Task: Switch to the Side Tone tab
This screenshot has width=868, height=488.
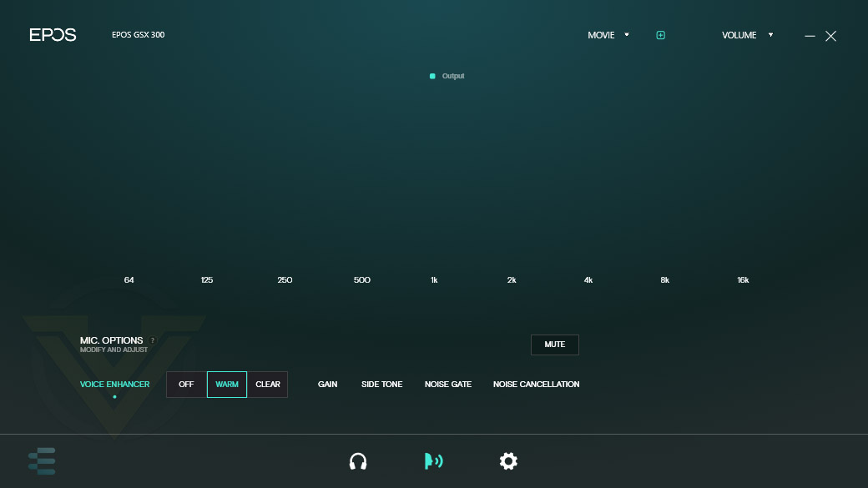Action: pyautogui.click(x=382, y=384)
